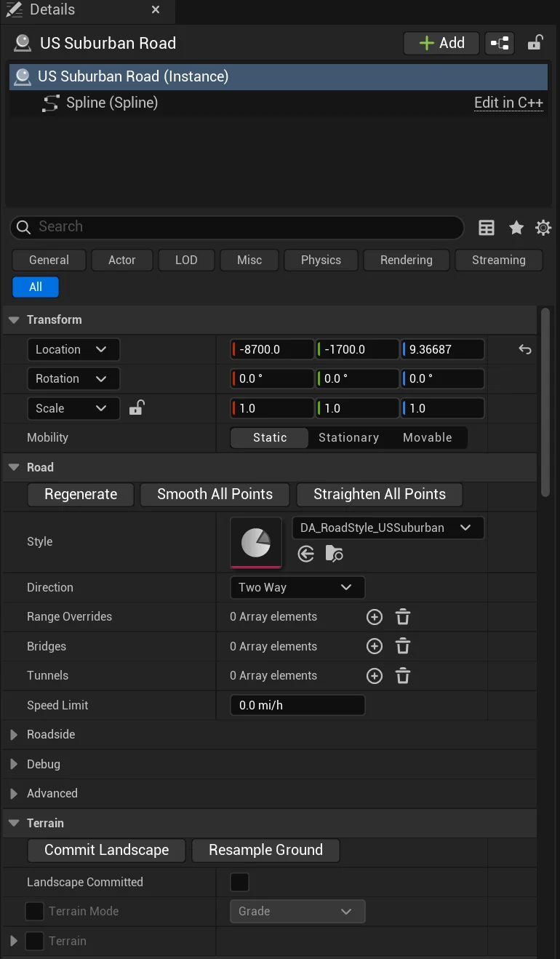
Task: Click the details panel vertical scrollbar
Action: [x=545, y=403]
